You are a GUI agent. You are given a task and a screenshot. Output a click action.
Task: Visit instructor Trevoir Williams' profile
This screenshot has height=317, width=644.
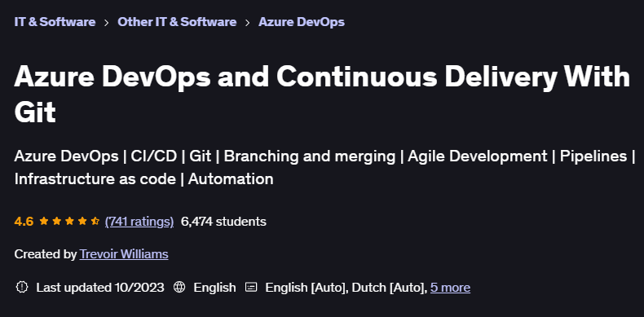124,254
